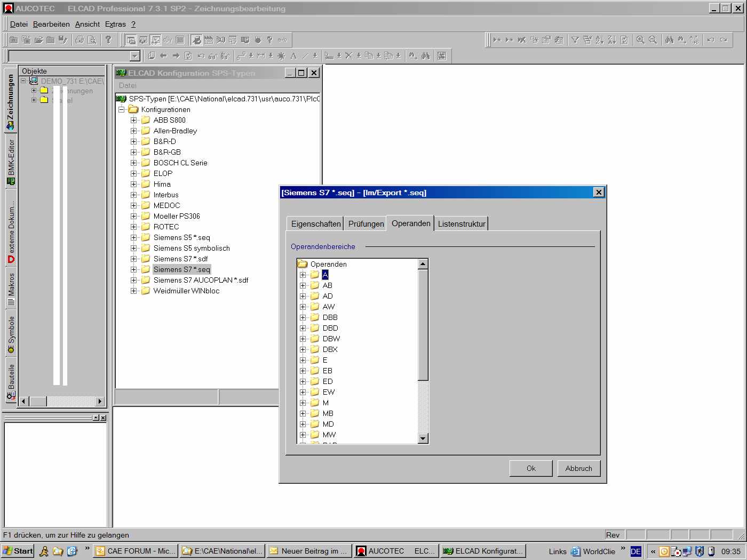Click the print icon in the main toolbar
Viewport: 747px width, 560px height.
[x=80, y=39]
